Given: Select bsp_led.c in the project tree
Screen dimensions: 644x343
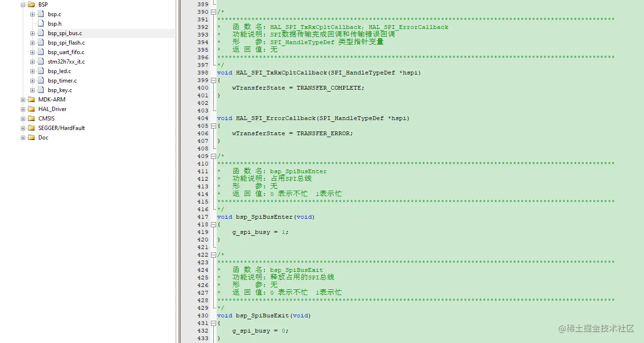Looking at the screenshot, I should pyautogui.click(x=60, y=71).
